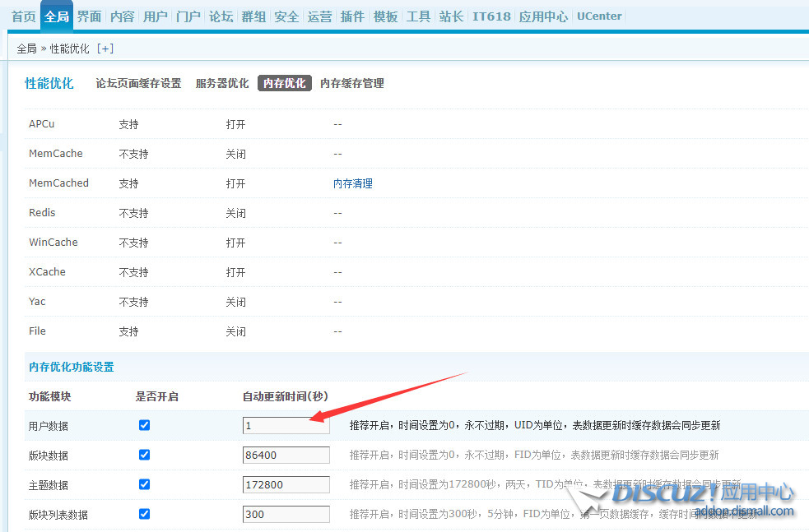This screenshot has width=809, height=532.
Task: Open the 首页 menu item
Action: [23, 16]
